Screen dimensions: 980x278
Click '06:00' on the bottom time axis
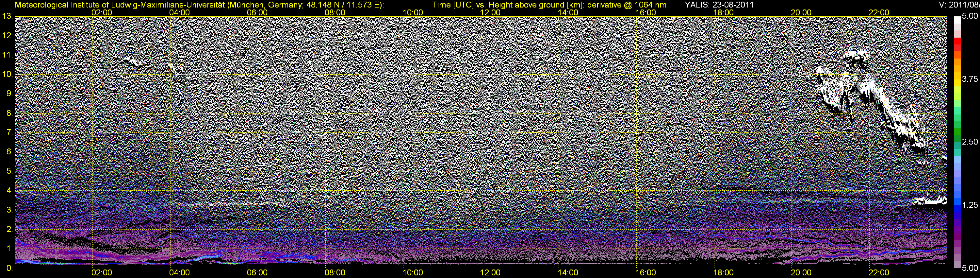click(x=257, y=273)
